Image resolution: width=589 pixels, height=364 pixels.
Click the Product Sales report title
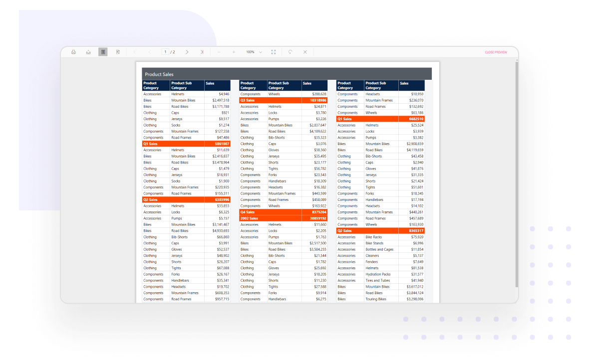159,74
